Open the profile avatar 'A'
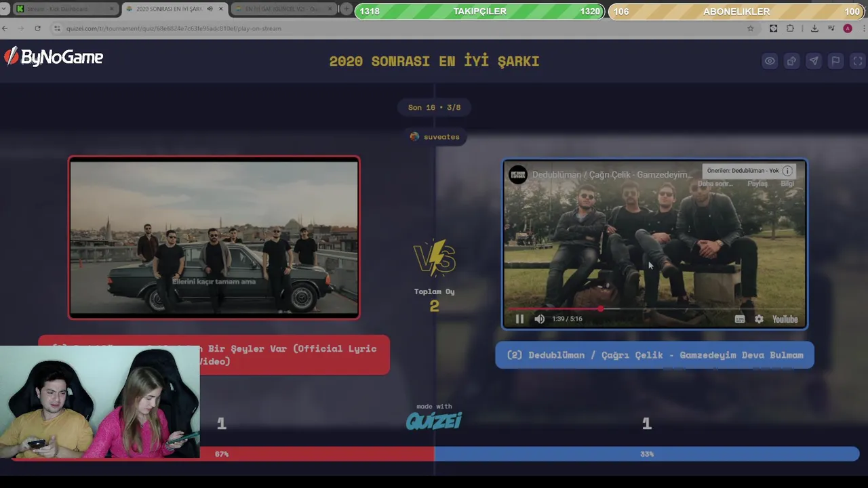Viewport: 868px width, 488px height. point(848,28)
